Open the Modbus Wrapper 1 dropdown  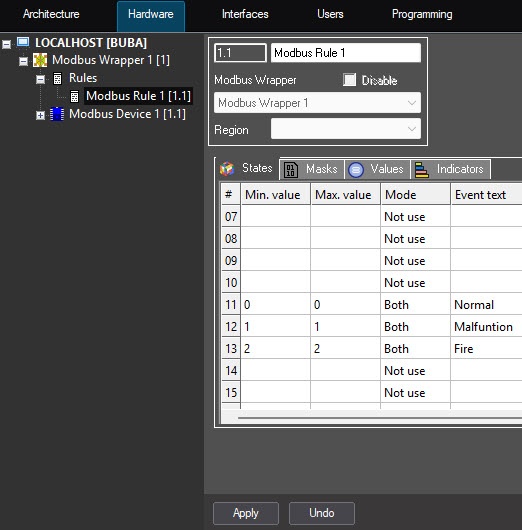317,103
